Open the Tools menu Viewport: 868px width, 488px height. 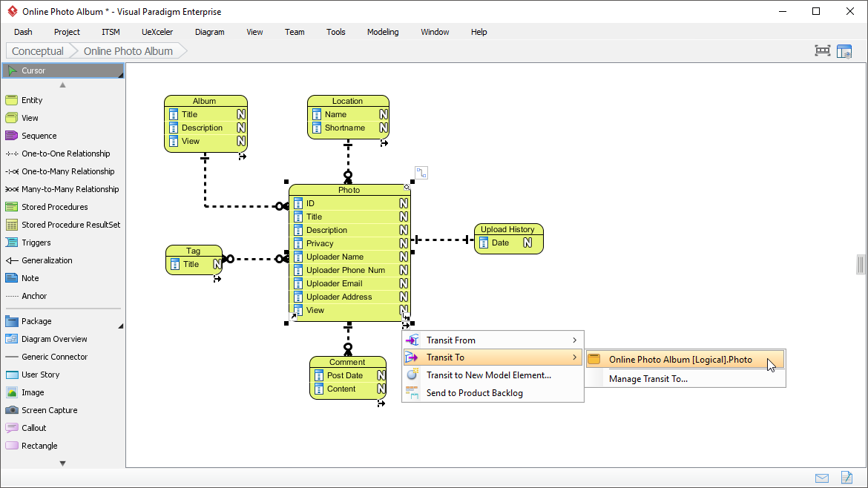pyautogui.click(x=336, y=32)
